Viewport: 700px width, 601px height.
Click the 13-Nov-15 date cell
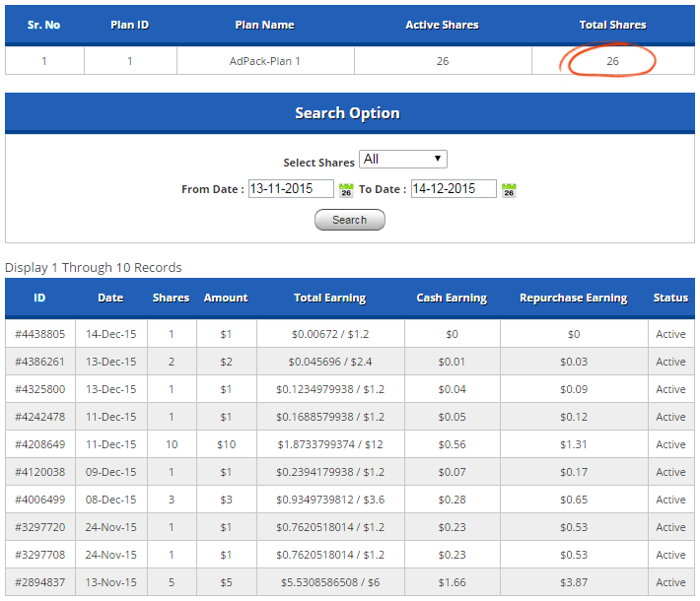[x=110, y=582]
